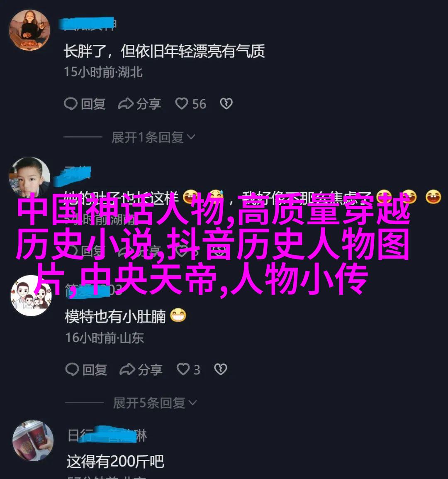Open the drink cups avatar

33,440
